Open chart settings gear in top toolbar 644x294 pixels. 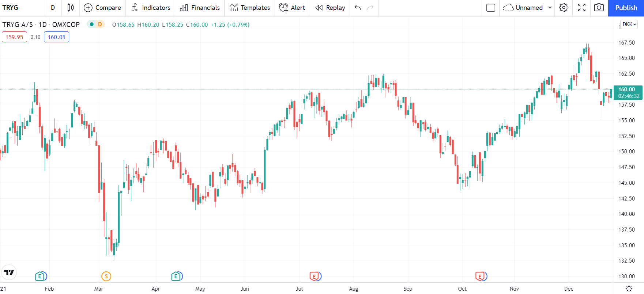(x=564, y=8)
